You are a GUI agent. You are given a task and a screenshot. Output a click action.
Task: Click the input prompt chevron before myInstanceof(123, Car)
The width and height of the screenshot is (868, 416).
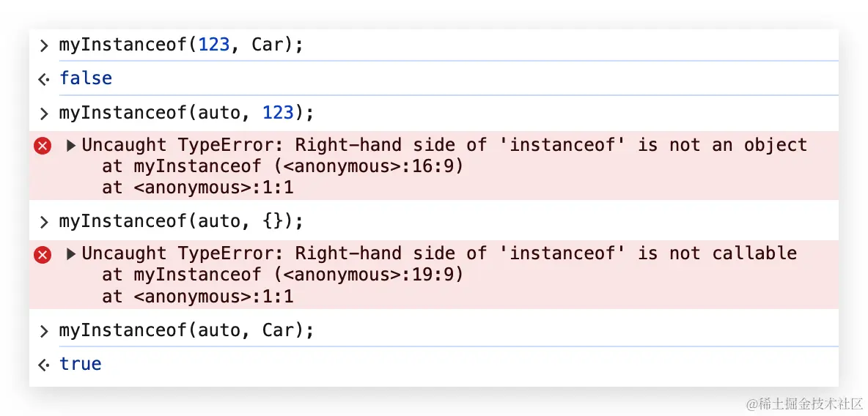tap(44, 45)
